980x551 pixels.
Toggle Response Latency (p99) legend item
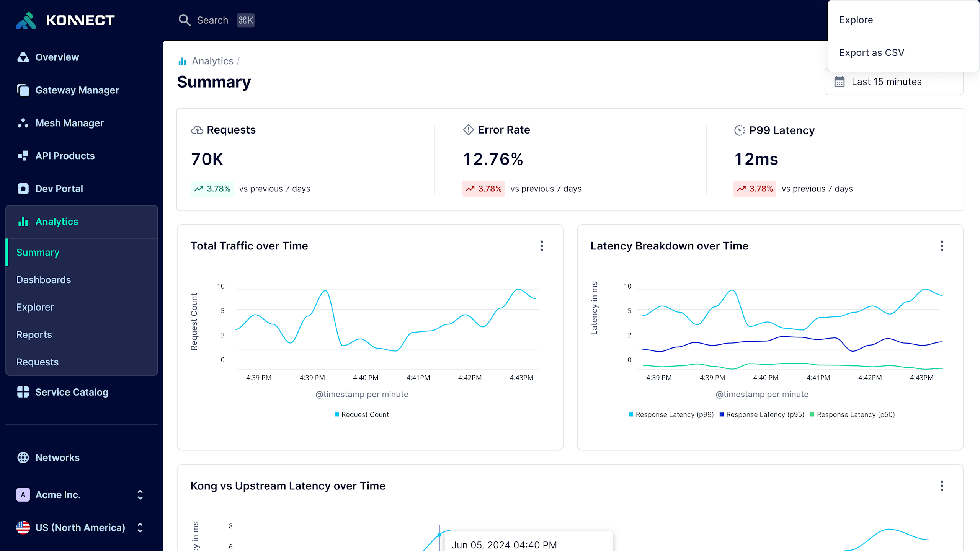[x=671, y=414]
